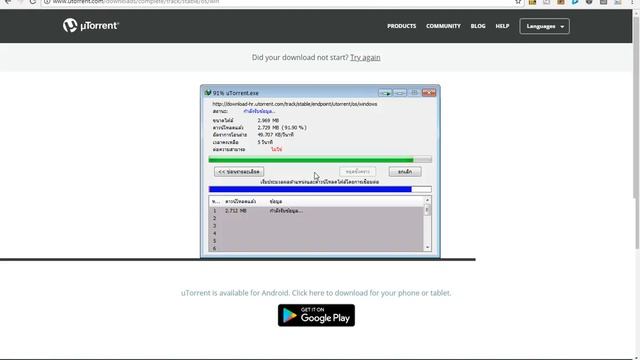Click the Try again download link
Viewport: 640px width, 360px height.
pyautogui.click(x=365, y=58)
